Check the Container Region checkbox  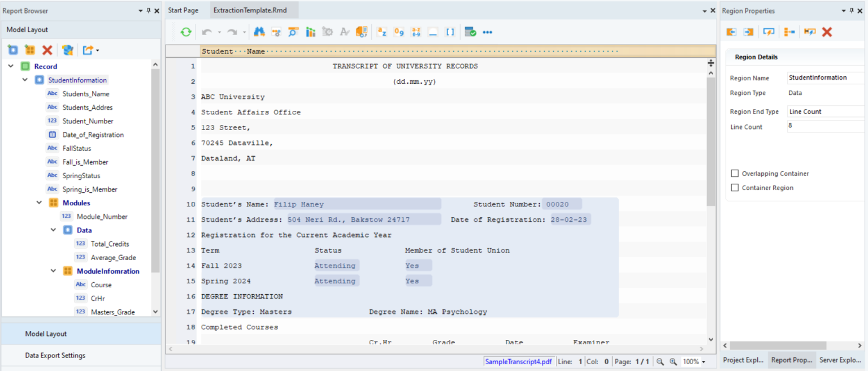click(x=735, y=188)
